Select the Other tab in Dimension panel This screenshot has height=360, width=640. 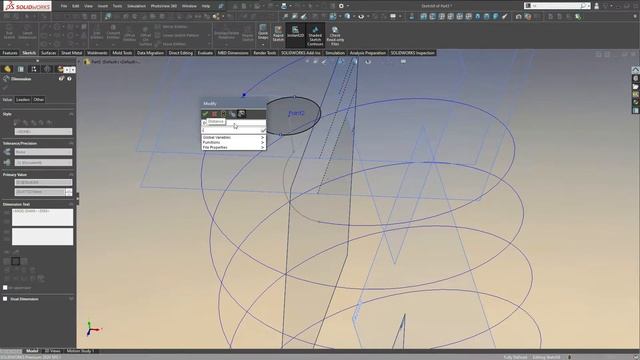coord(38,100)
